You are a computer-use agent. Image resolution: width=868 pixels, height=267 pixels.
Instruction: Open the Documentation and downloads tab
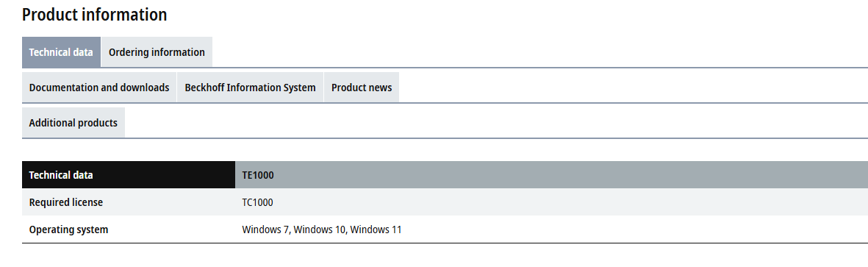coord(99,88)
